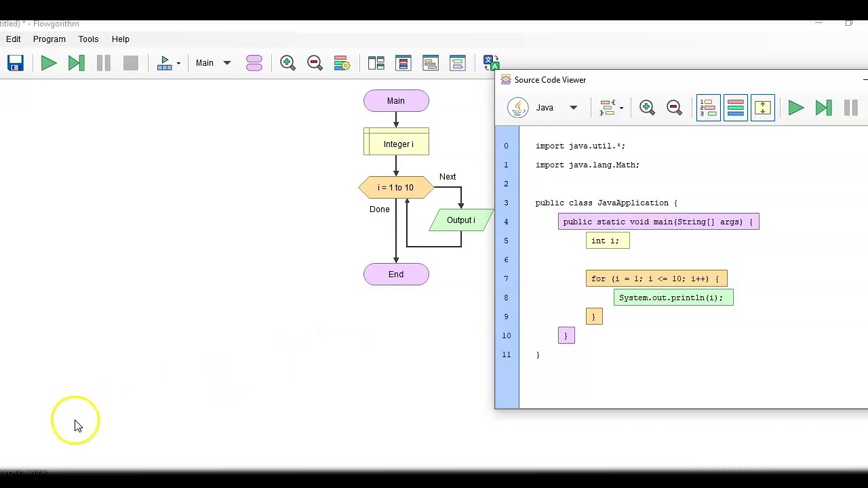Click the 'import java.util.*;' line
This screenshot has width=868, height=488.
[x=580, y=146]
